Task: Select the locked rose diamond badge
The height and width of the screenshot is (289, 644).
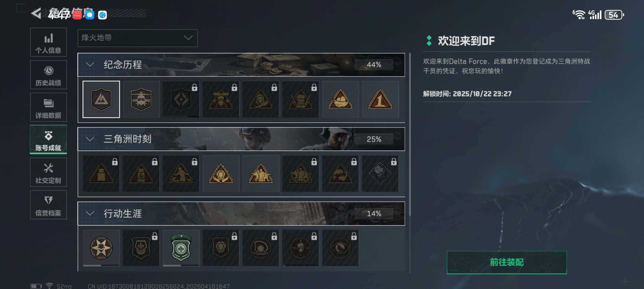Action: [x=380, y=174]
